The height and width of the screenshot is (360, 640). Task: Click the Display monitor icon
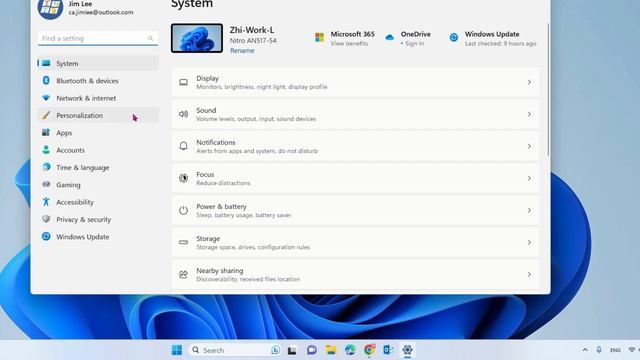tap(183, 82)
